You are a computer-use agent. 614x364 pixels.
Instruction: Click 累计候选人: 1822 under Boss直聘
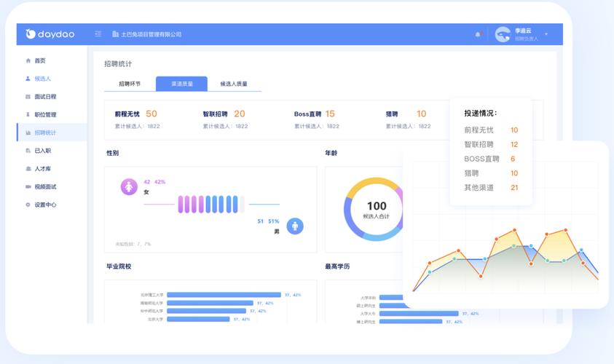tap(317, 126)
